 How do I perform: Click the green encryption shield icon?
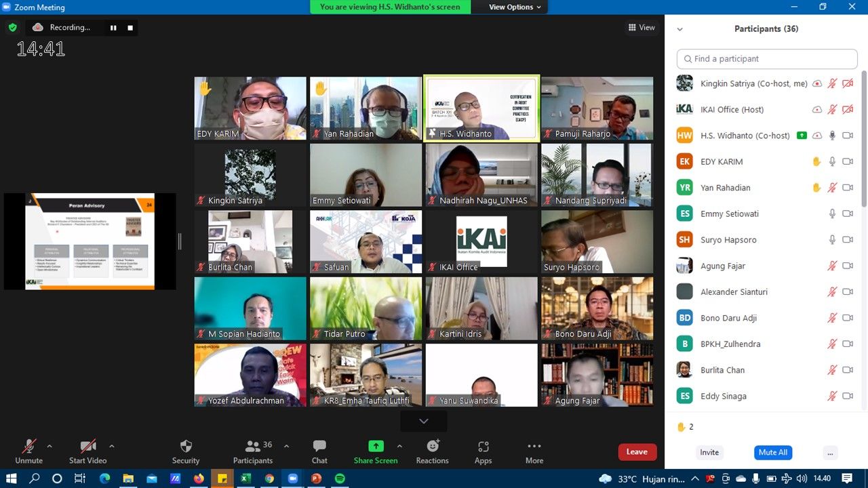coord(12,27)
